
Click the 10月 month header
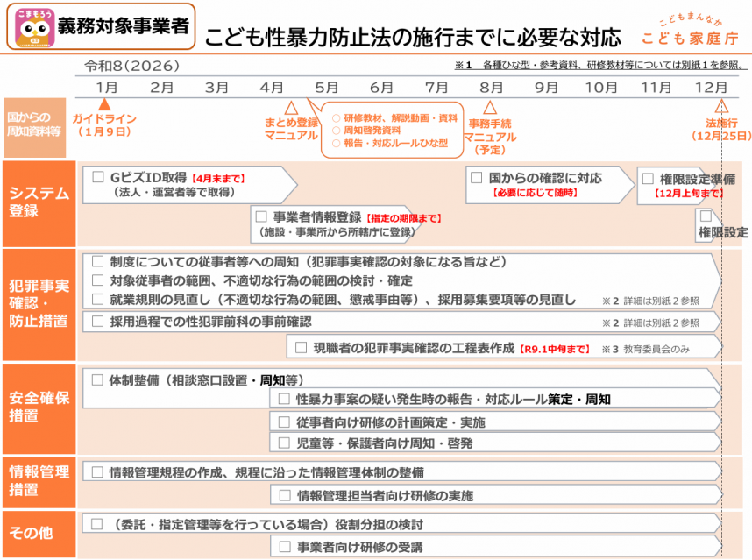[601, 88]
